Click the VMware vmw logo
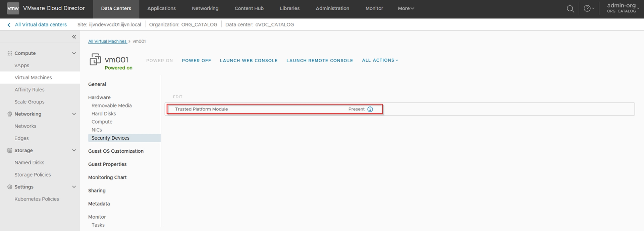 click(x=13, y=8)
